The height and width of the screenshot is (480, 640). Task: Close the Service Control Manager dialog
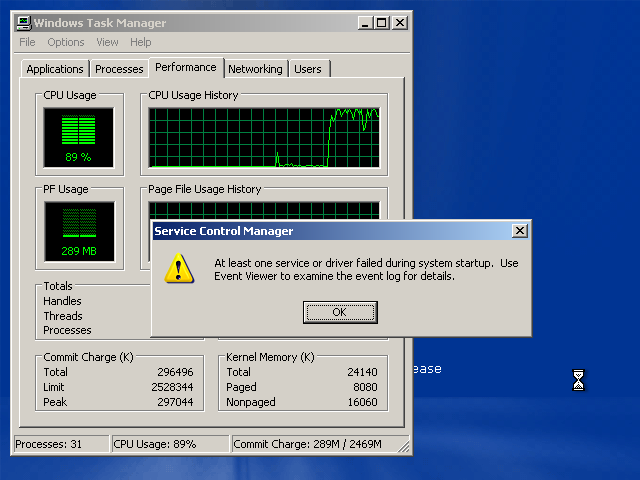point(520,231)
